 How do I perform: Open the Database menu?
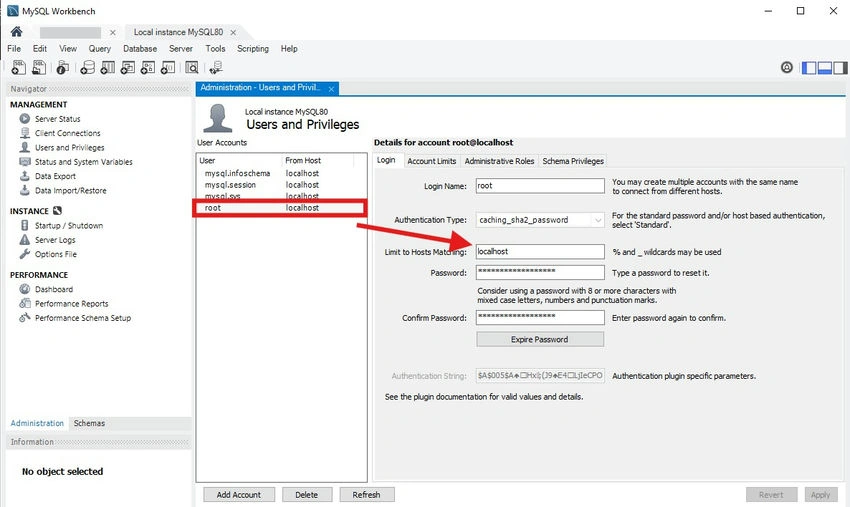coord(140,48)
